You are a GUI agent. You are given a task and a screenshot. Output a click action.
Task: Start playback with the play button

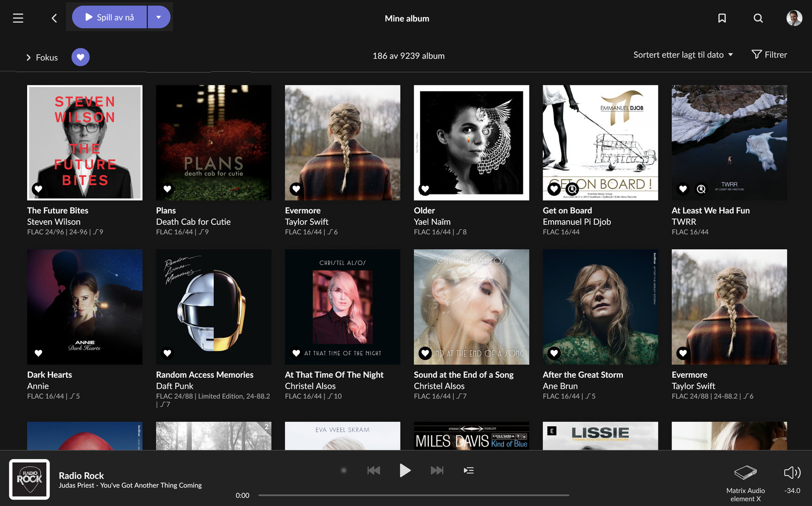405,470
